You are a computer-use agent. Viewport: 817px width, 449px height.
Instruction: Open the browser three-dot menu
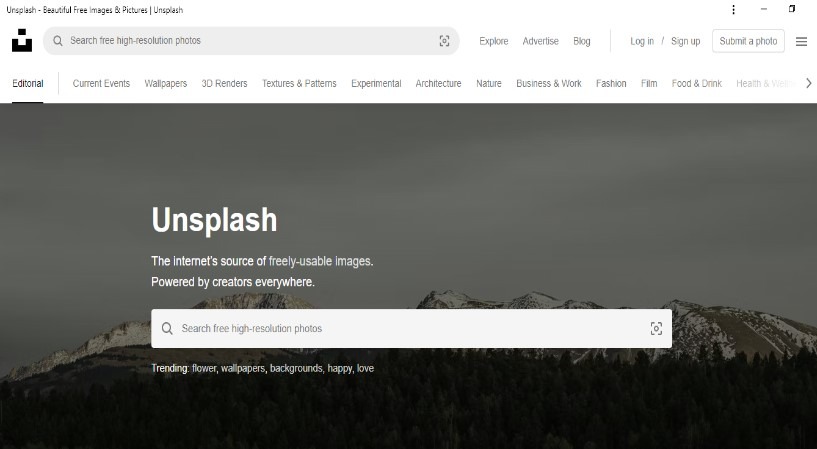click(733, 9)
